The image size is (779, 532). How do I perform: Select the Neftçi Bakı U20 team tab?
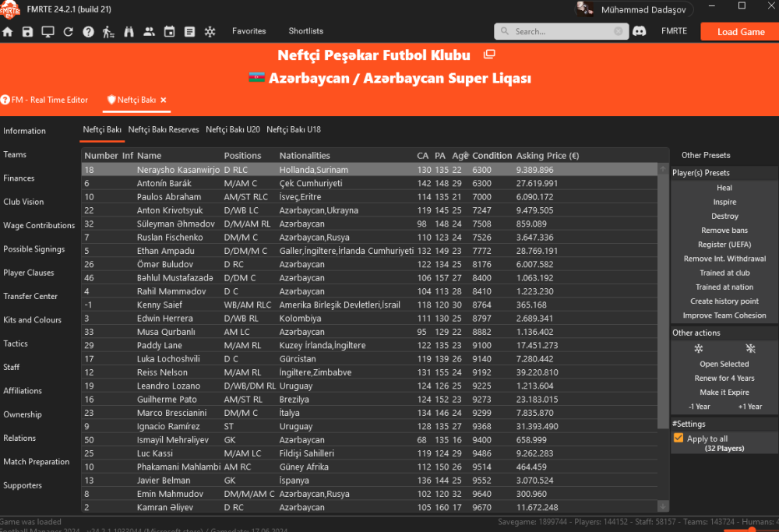tap(233, 129)
